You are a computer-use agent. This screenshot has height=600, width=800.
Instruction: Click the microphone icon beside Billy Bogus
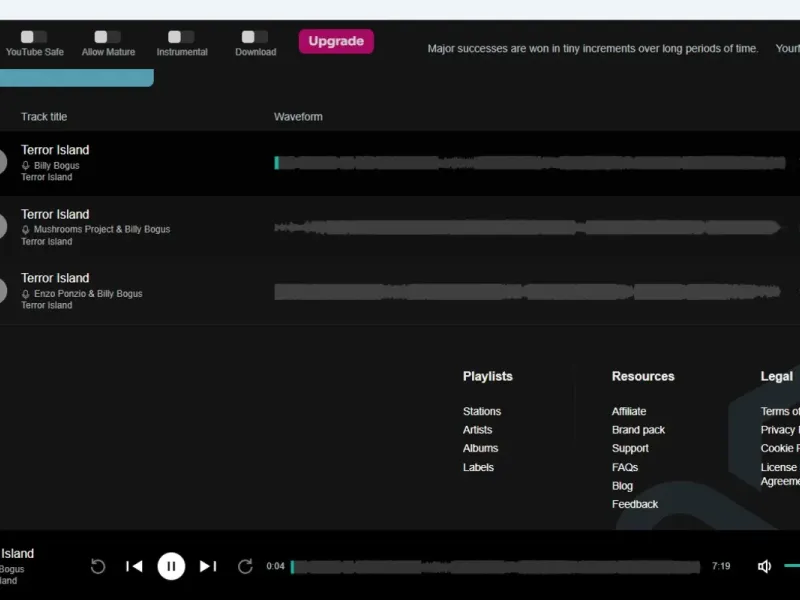point(26,165)
